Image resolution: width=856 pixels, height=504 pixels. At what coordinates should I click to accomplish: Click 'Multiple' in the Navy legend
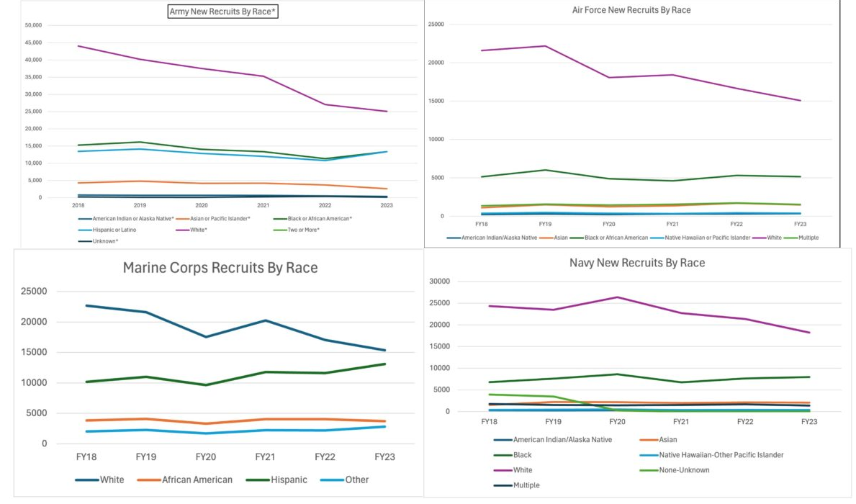526,485
